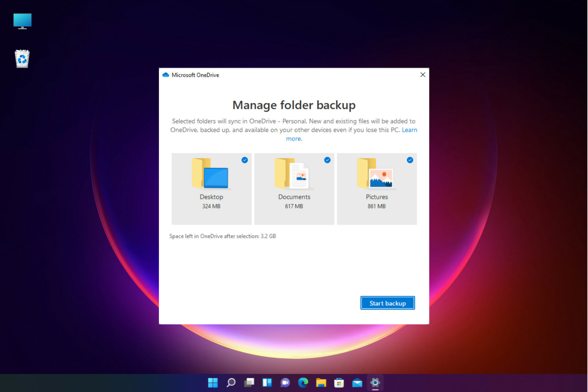Select the Recycle Bin desktop icon

[22, 58]
